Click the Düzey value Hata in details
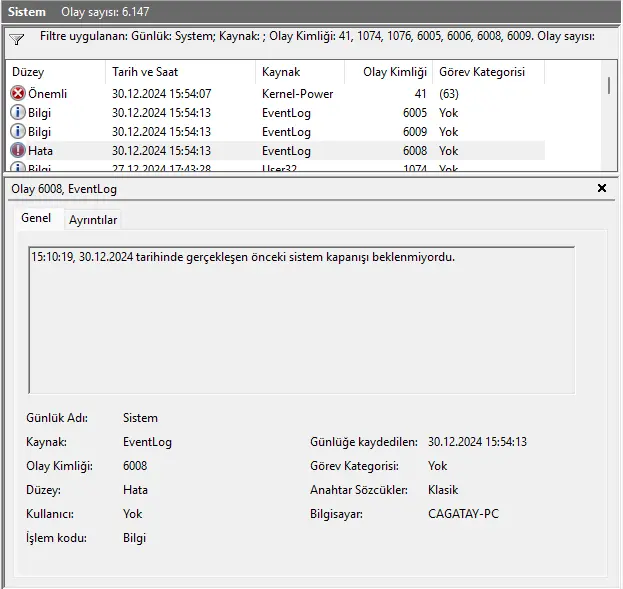The height and width of the screenshot is (589, 623). pyautogui.click(x=135, y=490)
